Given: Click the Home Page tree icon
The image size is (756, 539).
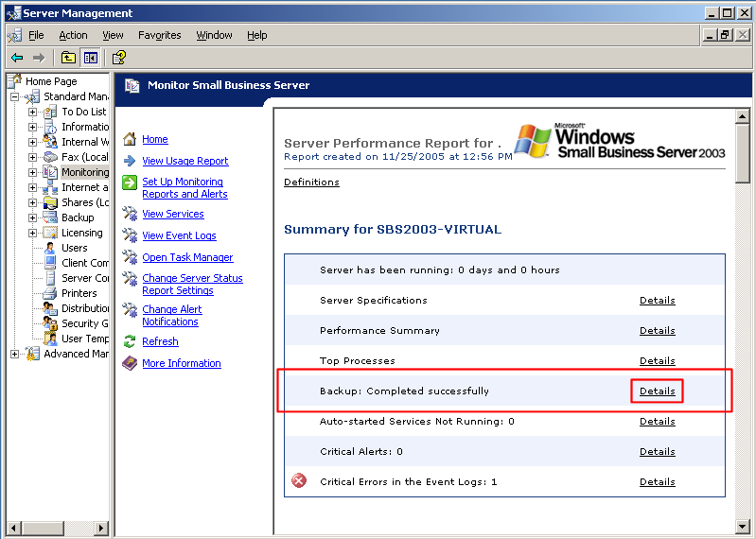Looking at the screenshot, I should [14, 81].
